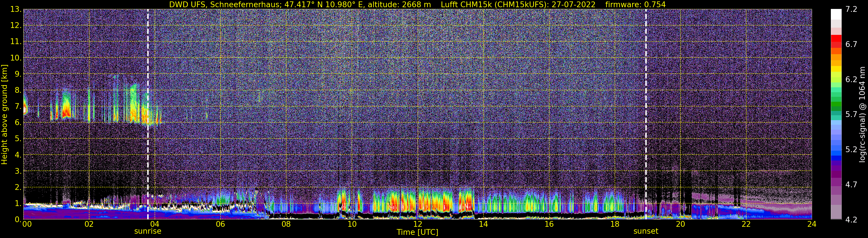The width and height of the screenshot is (868, 238).
Task: Click the white top segment of the colorbar
Action: pyautogui.click(x=836, y=14)
